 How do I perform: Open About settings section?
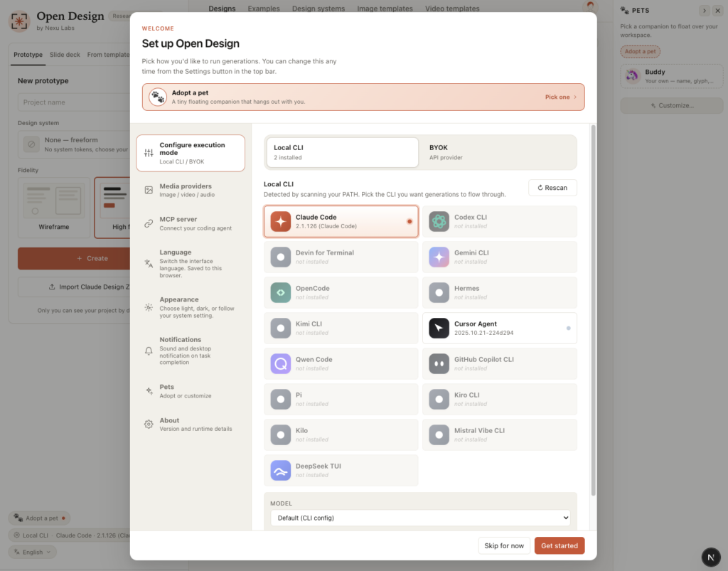(x=191, y=425)
